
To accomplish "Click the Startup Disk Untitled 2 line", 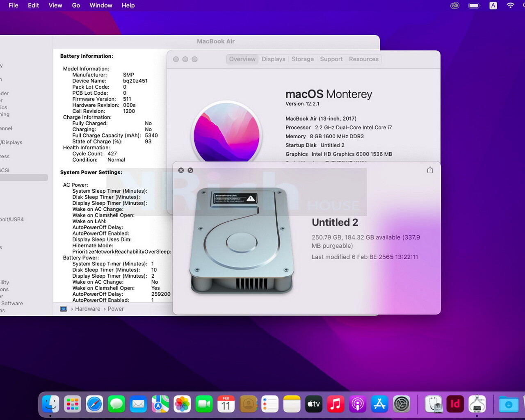I will pos(315,145).
